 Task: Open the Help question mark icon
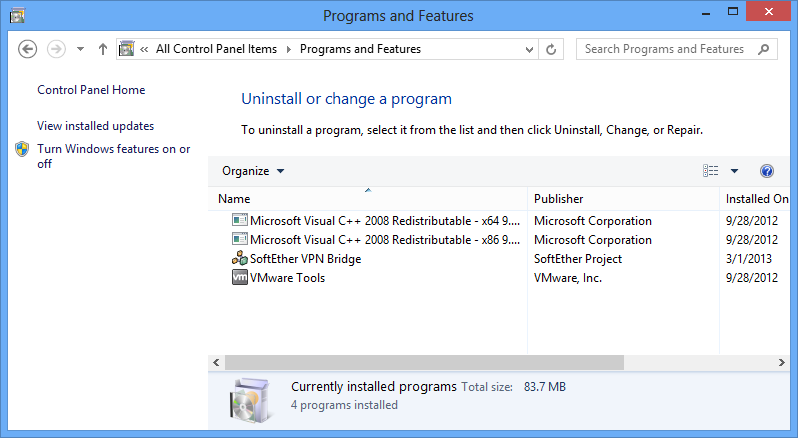click(x=767, y=171)
